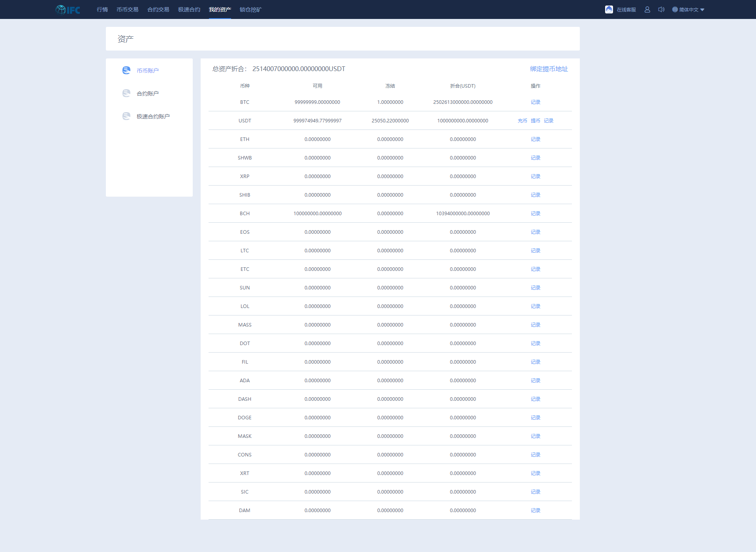
Task: Open 记录 for the BTC row
Action: (x=536, y=102)
